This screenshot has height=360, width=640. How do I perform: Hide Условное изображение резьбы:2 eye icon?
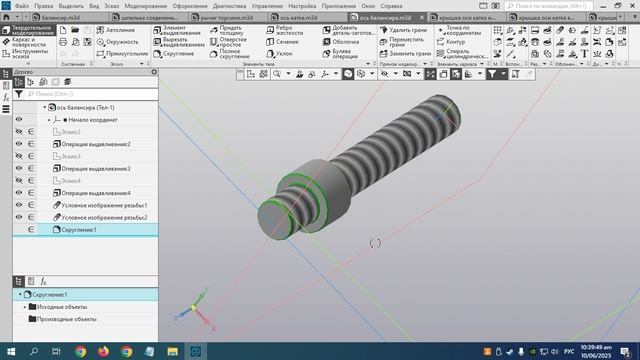(19, 217)
